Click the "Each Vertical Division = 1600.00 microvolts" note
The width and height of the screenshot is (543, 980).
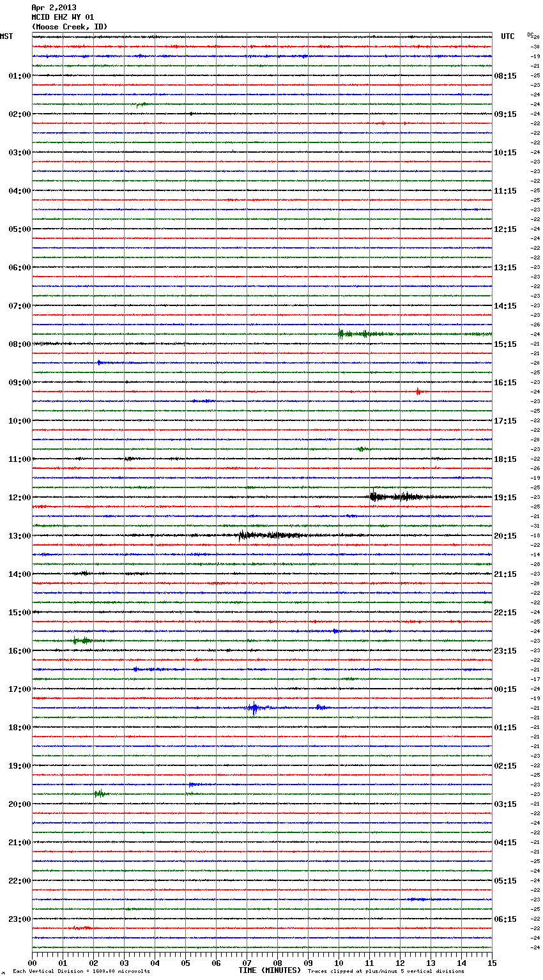(81, 971)
